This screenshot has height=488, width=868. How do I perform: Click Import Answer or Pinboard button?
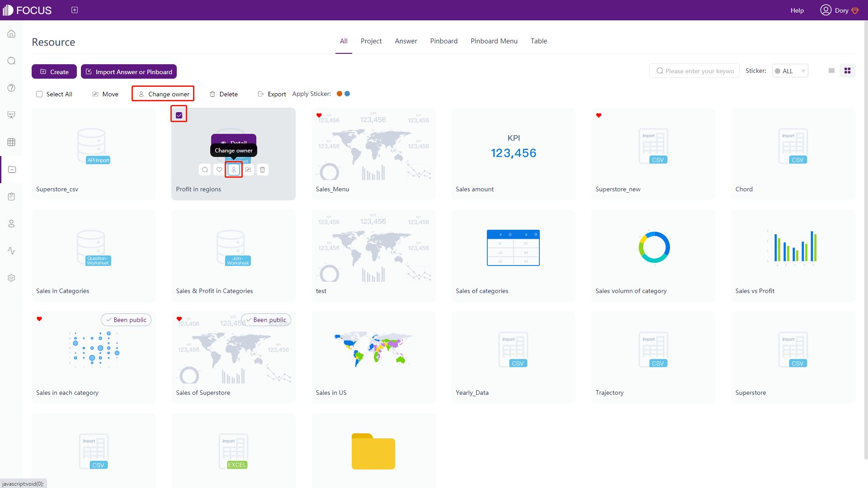point(129,71)
